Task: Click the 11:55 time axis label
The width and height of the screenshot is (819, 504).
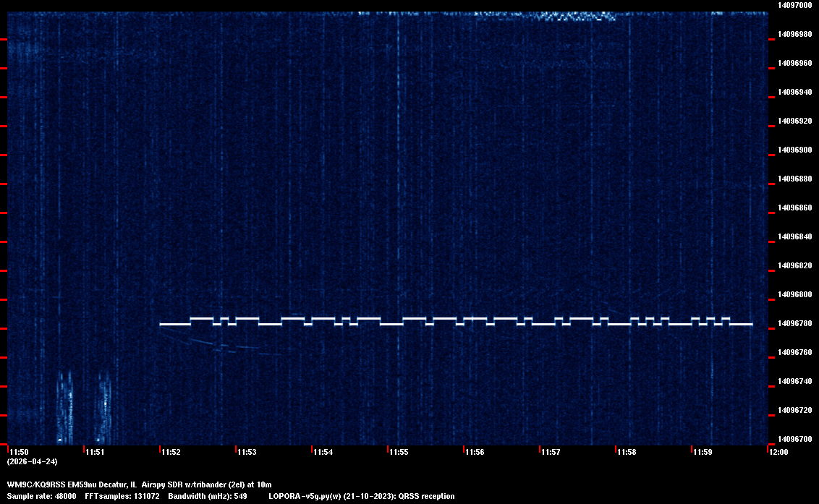Action: 399,452
